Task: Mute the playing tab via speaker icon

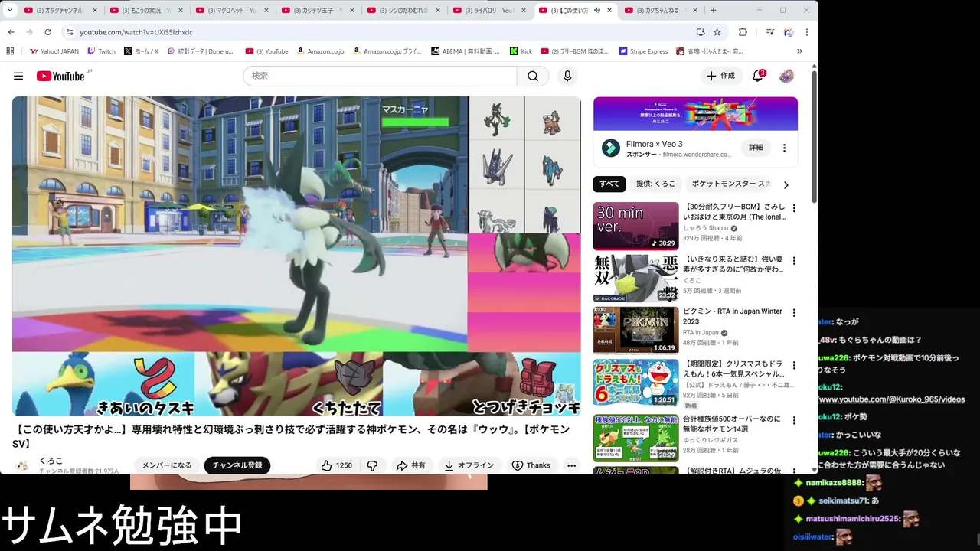Action: pyautogui.click(x=597, y=10)
